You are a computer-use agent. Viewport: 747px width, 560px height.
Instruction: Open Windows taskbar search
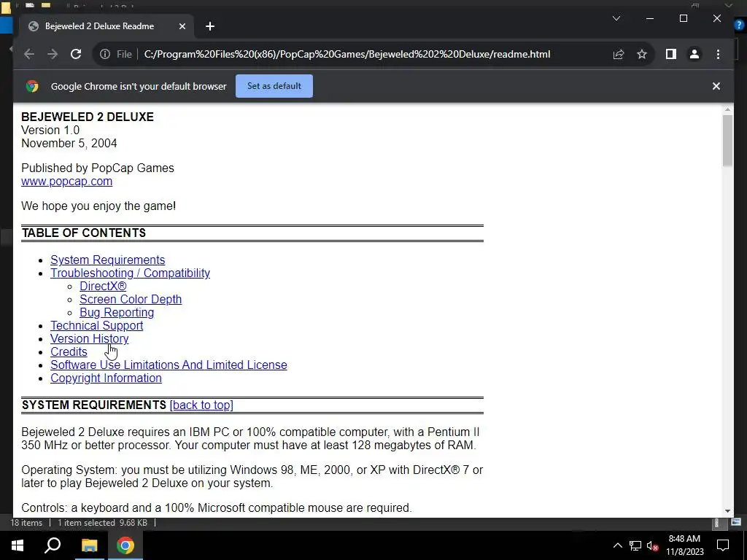(53, 545)
